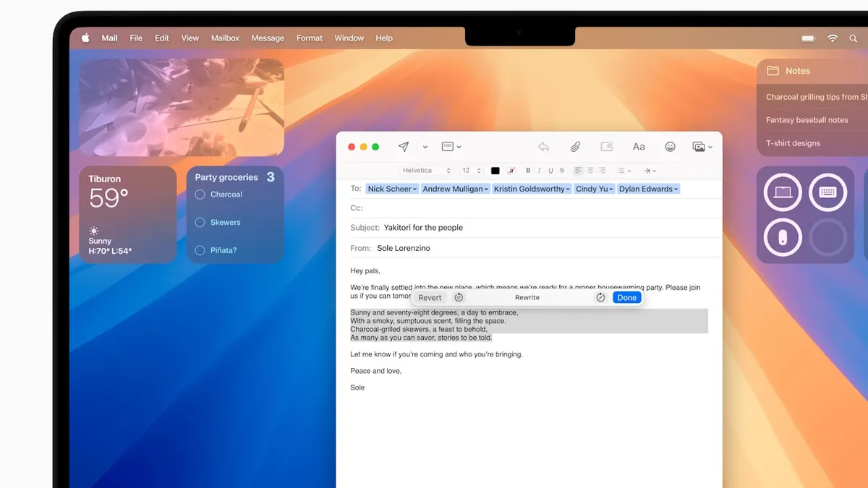Select the Cindy Yu recipient token
Image resolution: width=868 pixels, height=488 pixels.
[595, 189]
